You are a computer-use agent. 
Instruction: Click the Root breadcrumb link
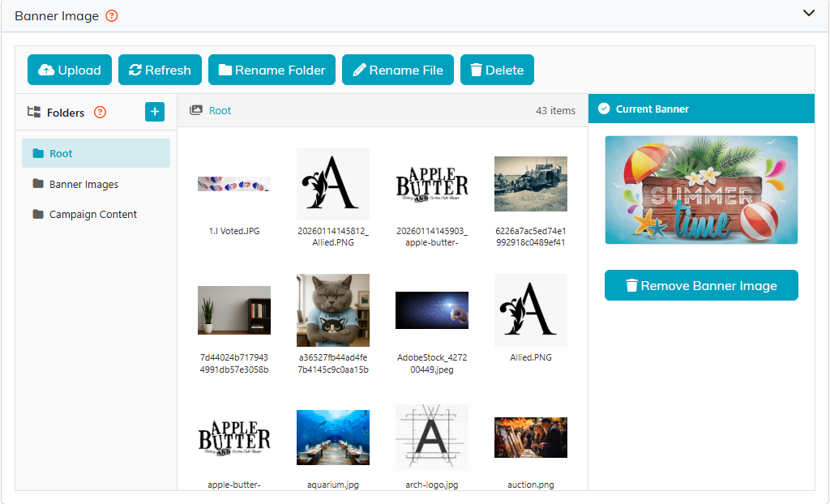point(220,111)
